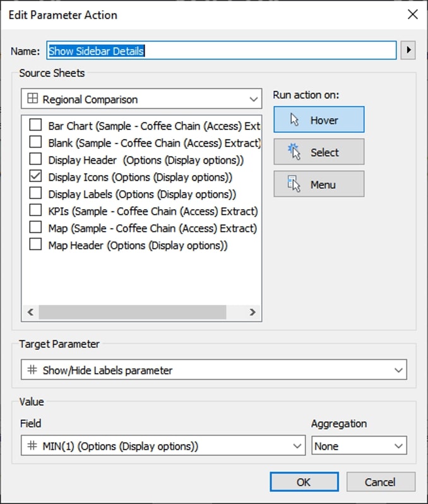Close the Edit Parameter Action dialog
The image size is (428, 504).
pos(413,15)
